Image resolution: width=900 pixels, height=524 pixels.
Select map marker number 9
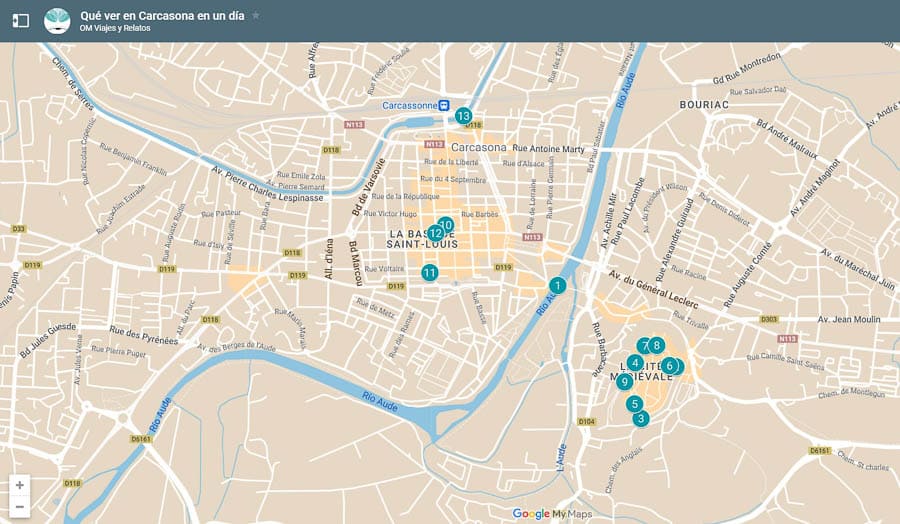coord(624,381)
